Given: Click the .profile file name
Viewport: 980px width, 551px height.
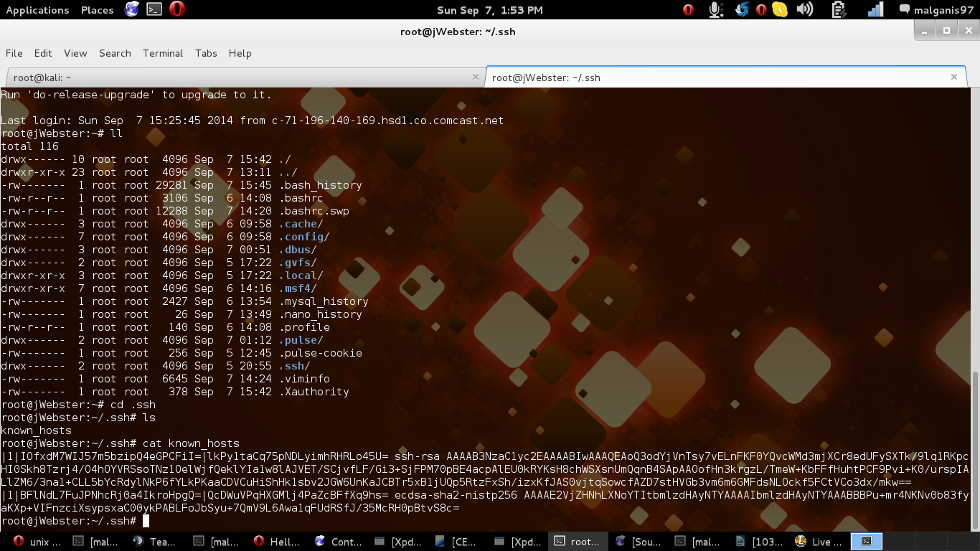Looking at the screenshot, I should tap(304, 327).
